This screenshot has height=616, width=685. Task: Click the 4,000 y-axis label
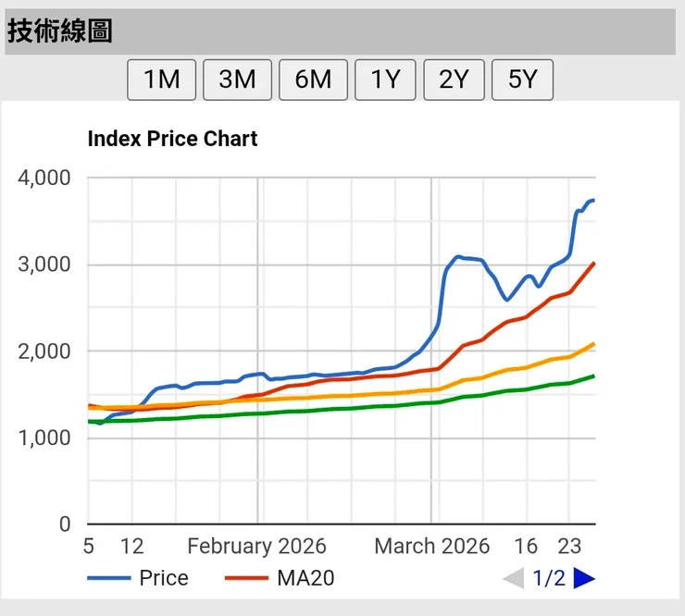[x=46, y=178]
